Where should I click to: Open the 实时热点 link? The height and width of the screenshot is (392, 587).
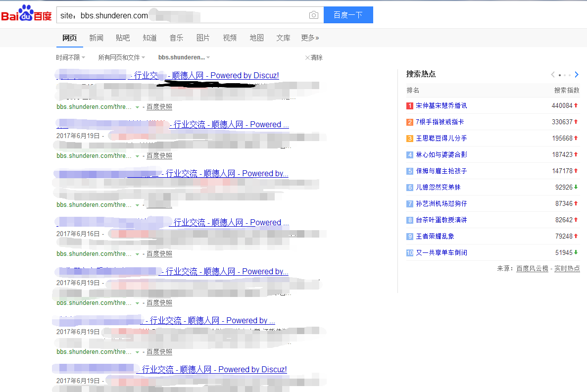(x=567, y=268)
